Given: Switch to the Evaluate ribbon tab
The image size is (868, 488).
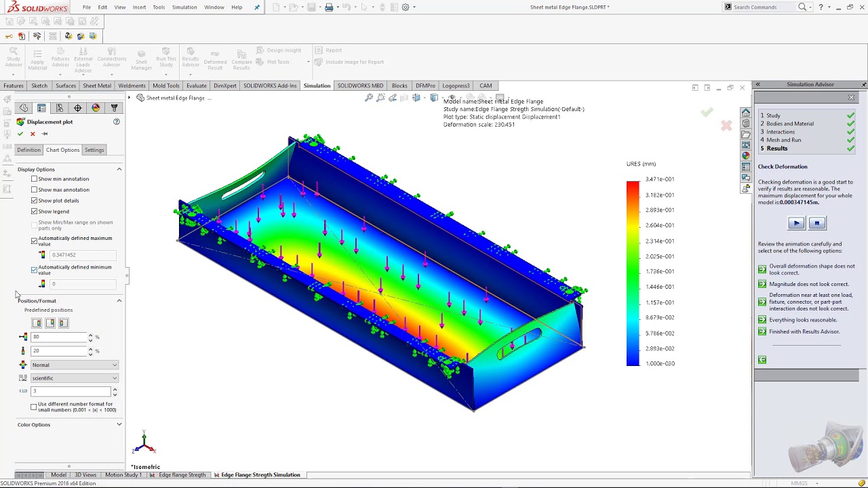Looking at the screenshot, I should (x=197, y=86).
